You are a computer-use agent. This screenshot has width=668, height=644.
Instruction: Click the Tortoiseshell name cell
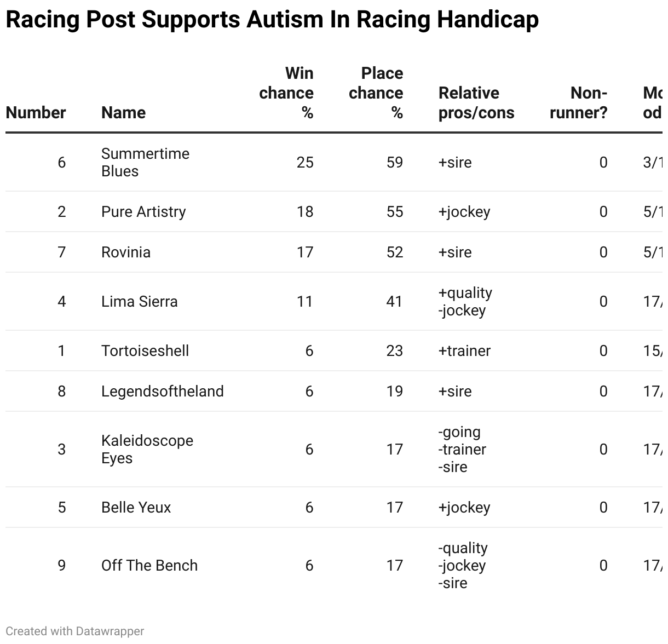(x=145, y=350)
